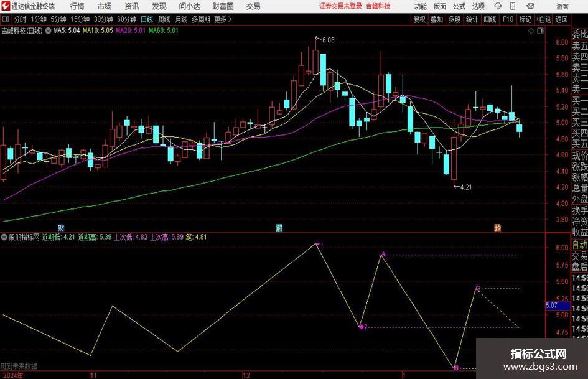Click the 游客 guest account label
Image resolution: width=588 pixels, height=379 pixels.
coord(562,6)
